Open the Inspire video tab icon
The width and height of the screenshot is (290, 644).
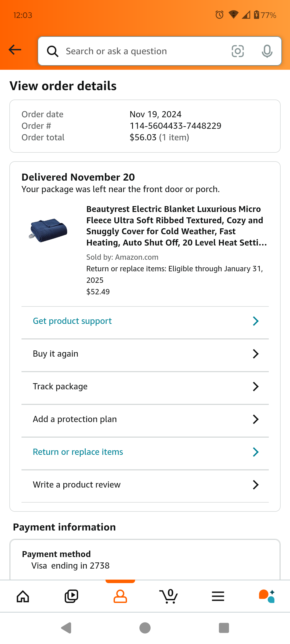coord(71,597)
